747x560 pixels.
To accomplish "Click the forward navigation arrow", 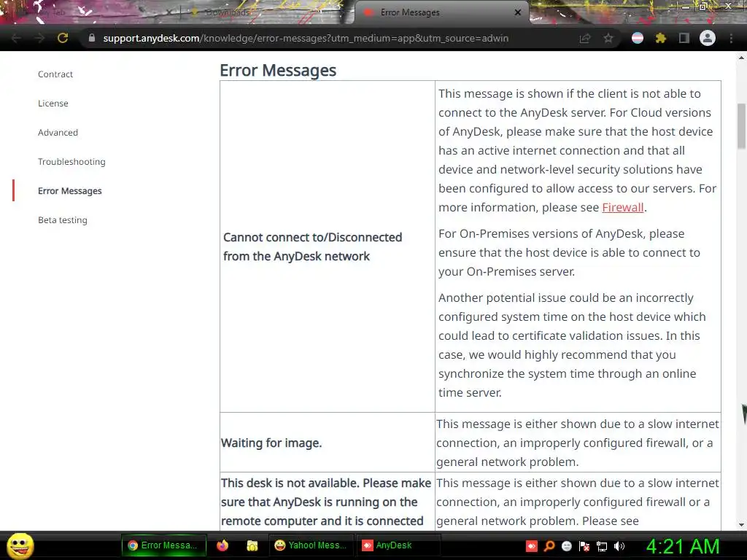I will coord(39,38).
